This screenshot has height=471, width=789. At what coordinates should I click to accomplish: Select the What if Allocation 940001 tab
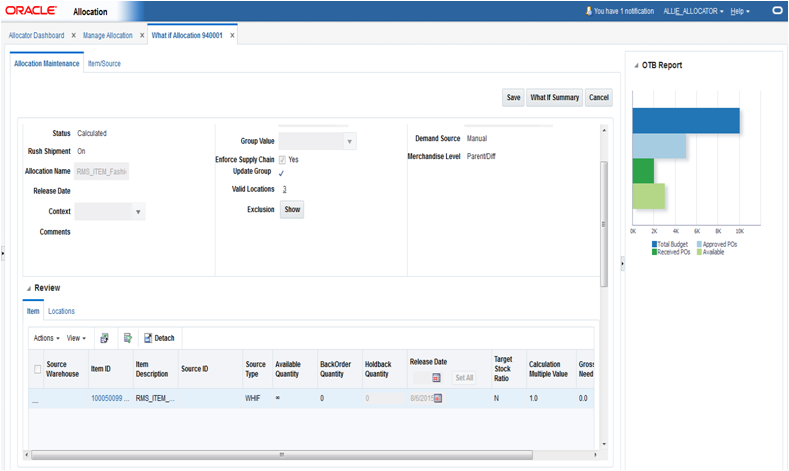coord(187,36)
